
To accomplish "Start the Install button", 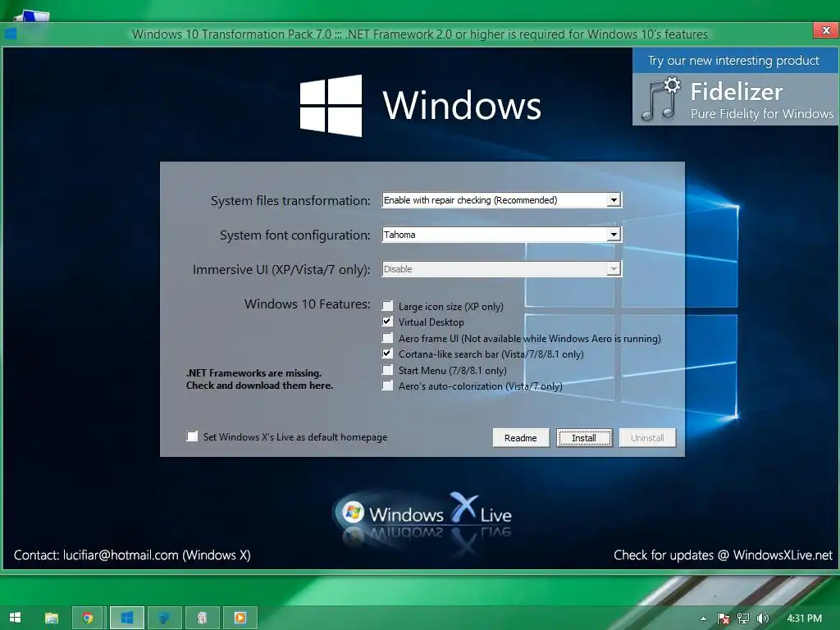I will point(584,438).
